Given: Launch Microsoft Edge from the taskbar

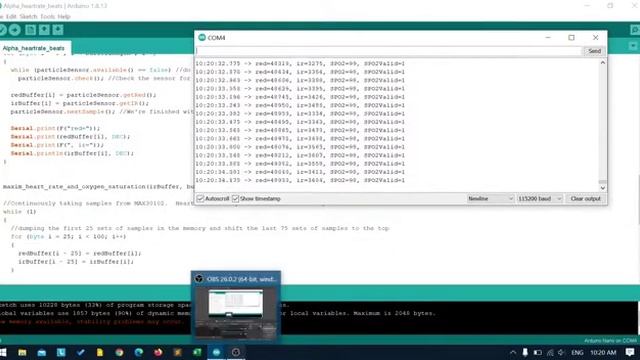Looking at the screenshot, I should pyautogui.click(x=139, y=352).
